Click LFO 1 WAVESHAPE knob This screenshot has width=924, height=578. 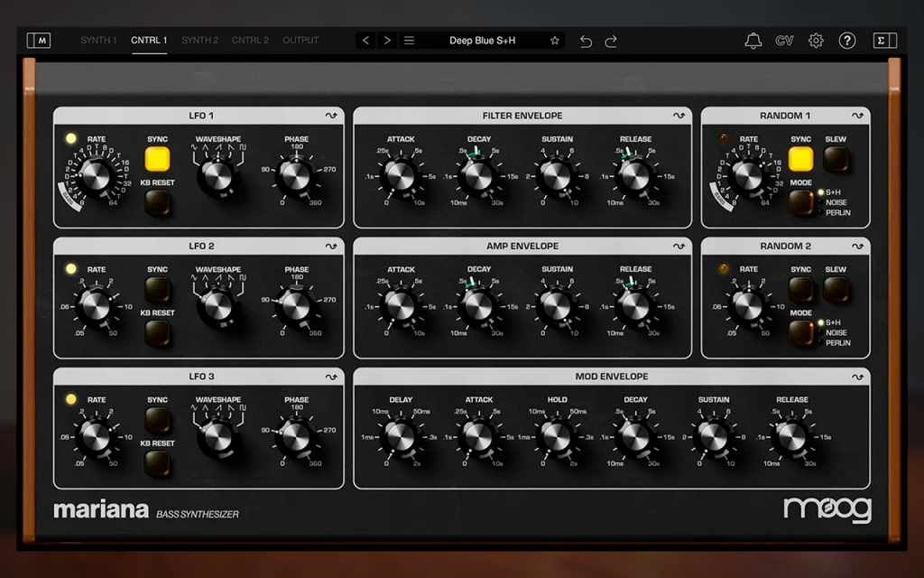pos(217,176)
